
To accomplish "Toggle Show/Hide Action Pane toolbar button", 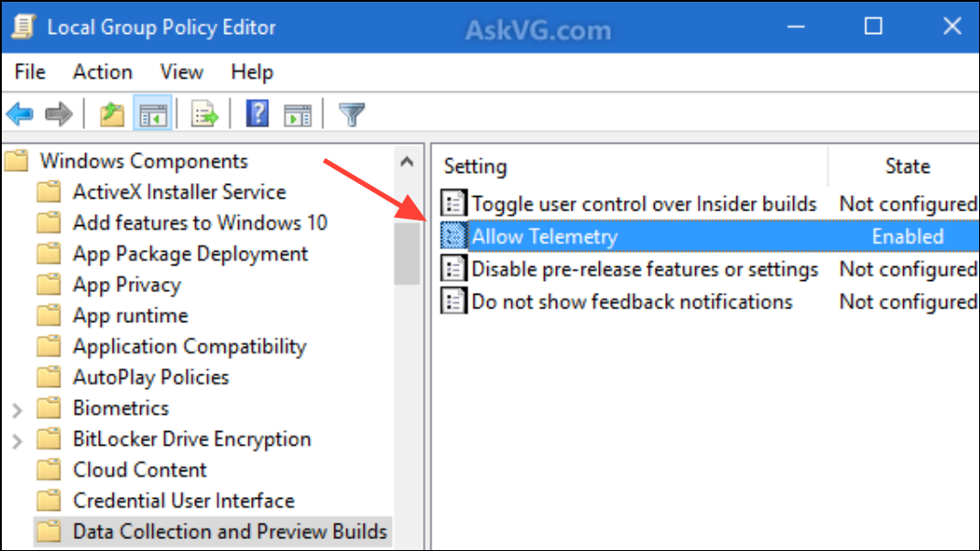I will coord(298,114).
